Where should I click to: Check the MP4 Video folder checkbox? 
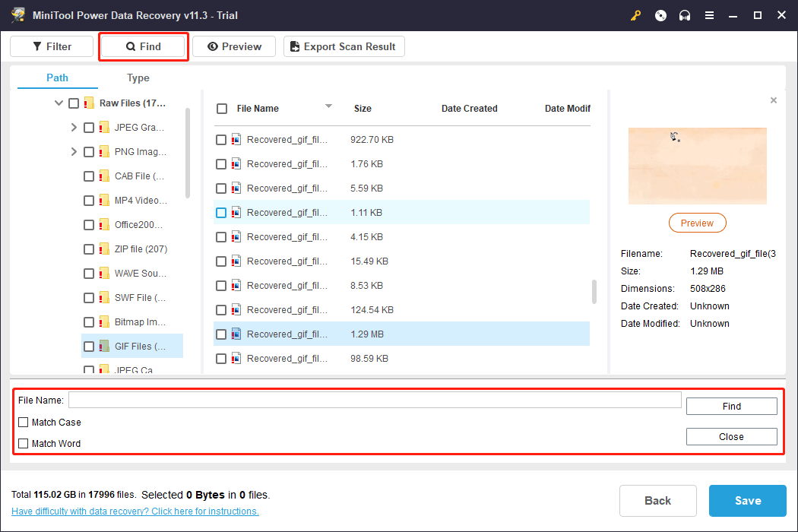point(89,200)
